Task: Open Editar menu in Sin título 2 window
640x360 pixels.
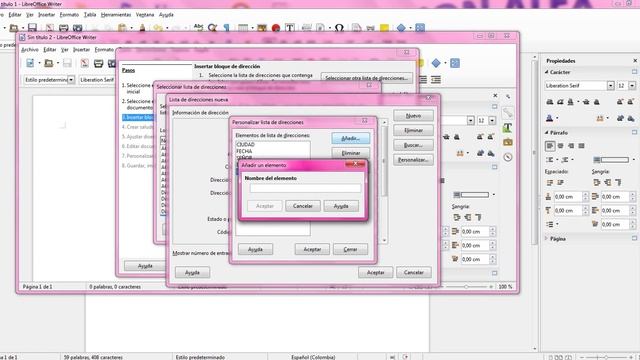Action: 50,49
